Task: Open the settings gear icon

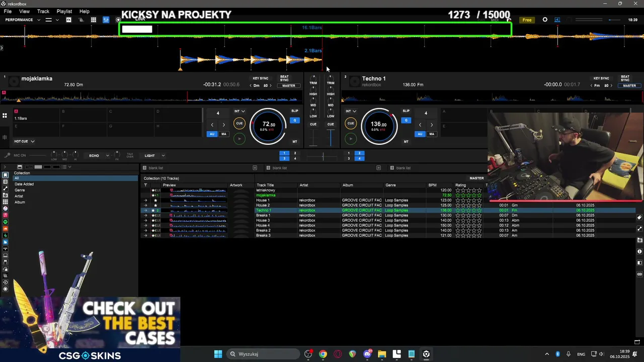Action: click(x=545, y=20)
